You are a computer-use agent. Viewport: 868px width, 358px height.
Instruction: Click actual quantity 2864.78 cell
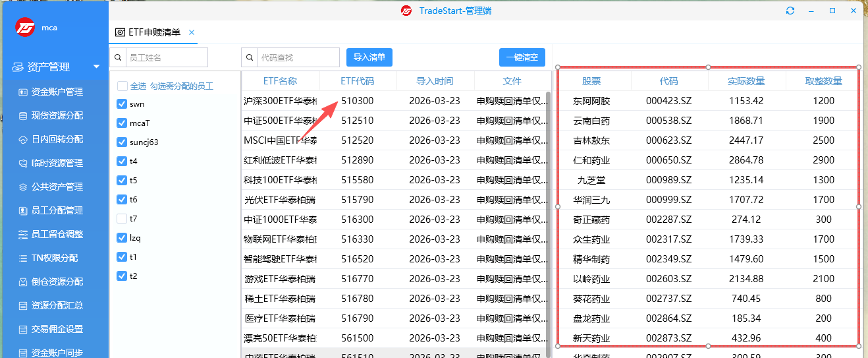click(x=747, y=160)
